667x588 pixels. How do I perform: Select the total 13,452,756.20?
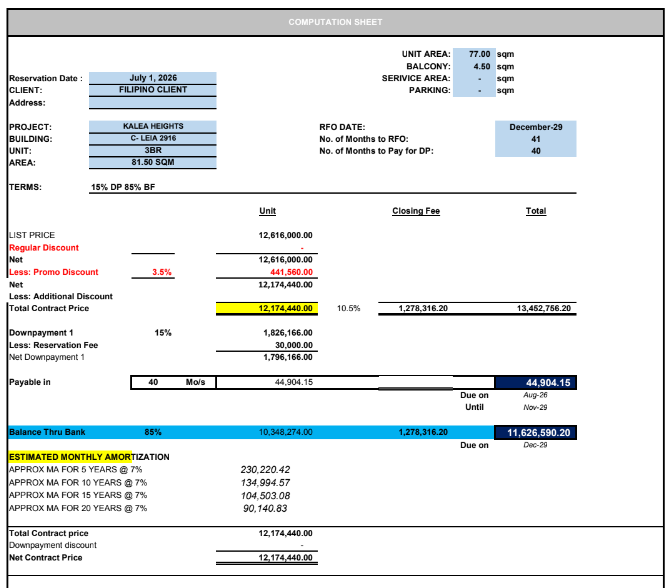(x=544, y=308)
